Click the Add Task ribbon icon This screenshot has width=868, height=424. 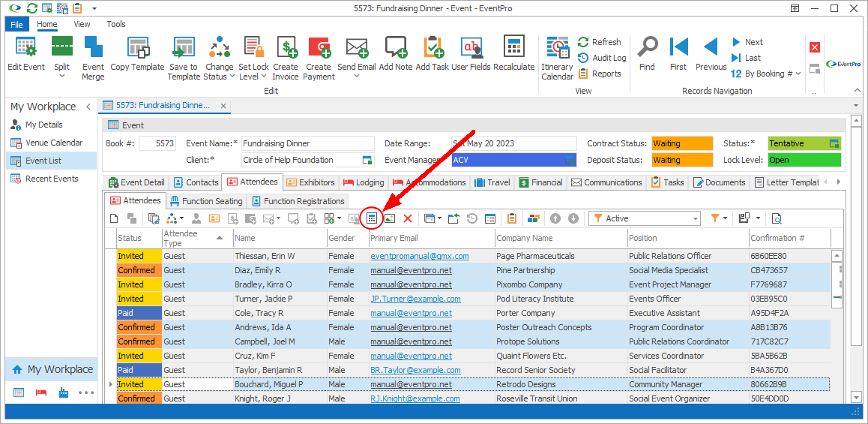click(433, 47)
